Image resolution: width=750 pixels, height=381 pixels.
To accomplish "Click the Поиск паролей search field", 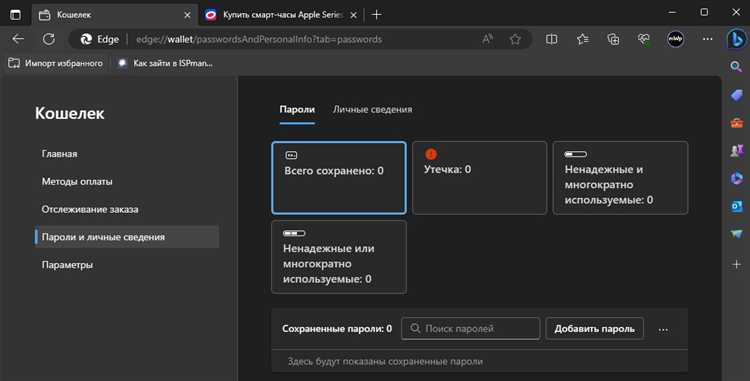I will (x=471, y=329).
